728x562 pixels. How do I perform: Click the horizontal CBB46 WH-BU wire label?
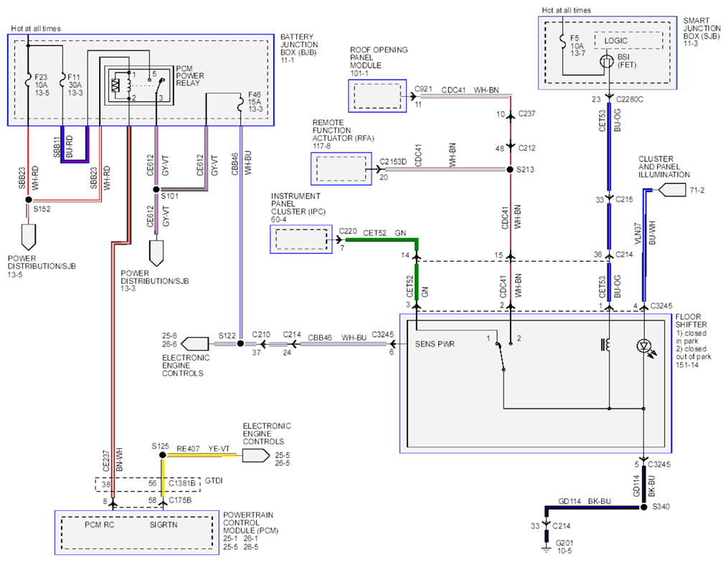click(337, 338)
